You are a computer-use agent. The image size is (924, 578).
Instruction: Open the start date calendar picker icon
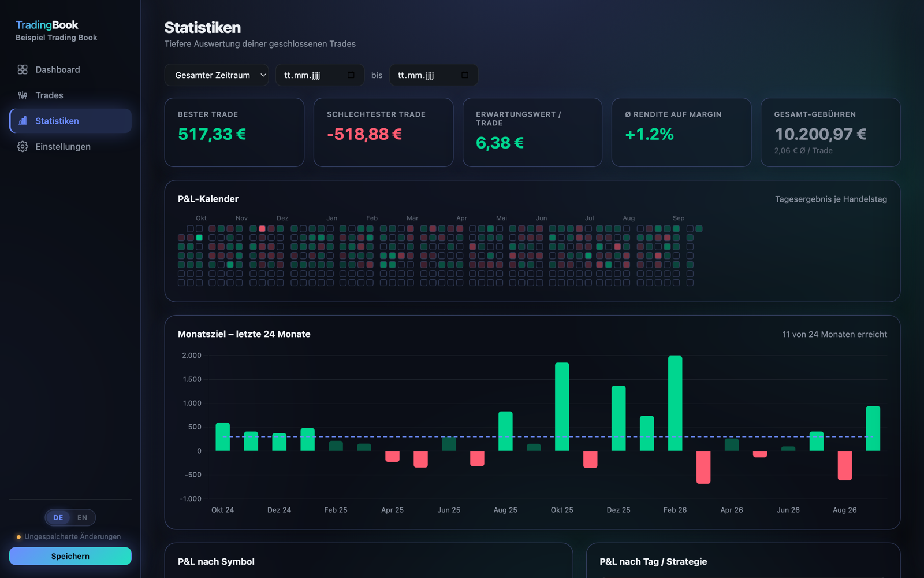pyautogui.click(x=351, y=75)
